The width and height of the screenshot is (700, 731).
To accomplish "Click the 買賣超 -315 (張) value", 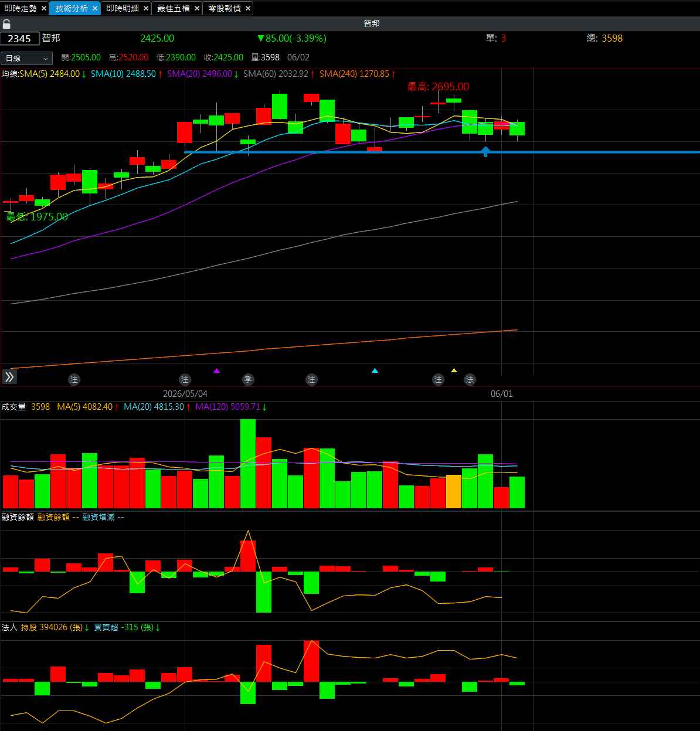I will 127,627.
